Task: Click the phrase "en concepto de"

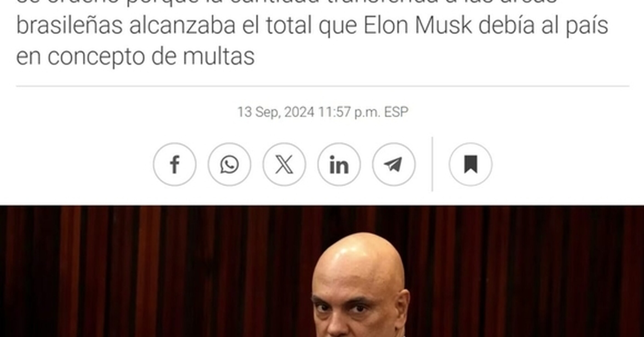Action: (x=96, y=57)
